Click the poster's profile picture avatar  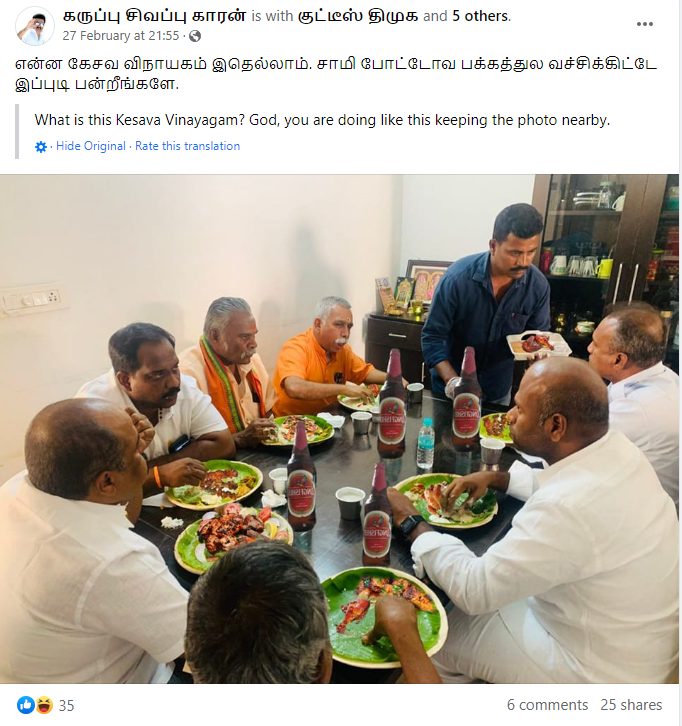[34, 26]
